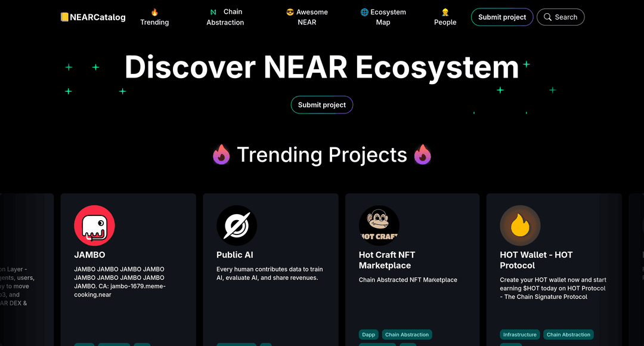Screen dimensions: 644x346
Task: Click the magnifying glass search icon
Action: pyautogui.click(x=547, y=17)
